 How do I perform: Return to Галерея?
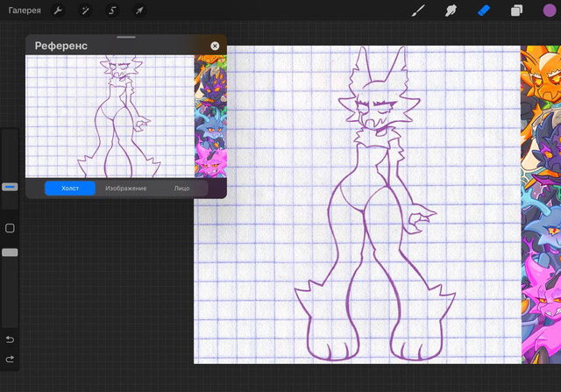coord(25,11)
